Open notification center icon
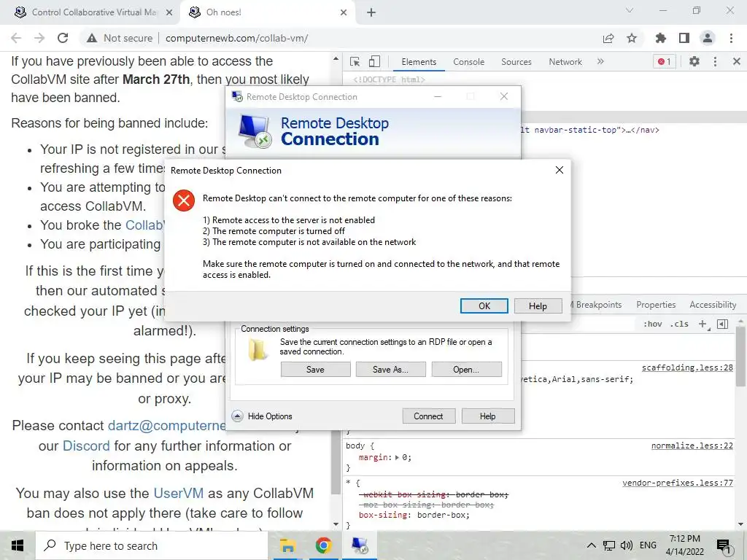Image resolution: width=747 pixels, height=560 pixels. pos(723,545)
